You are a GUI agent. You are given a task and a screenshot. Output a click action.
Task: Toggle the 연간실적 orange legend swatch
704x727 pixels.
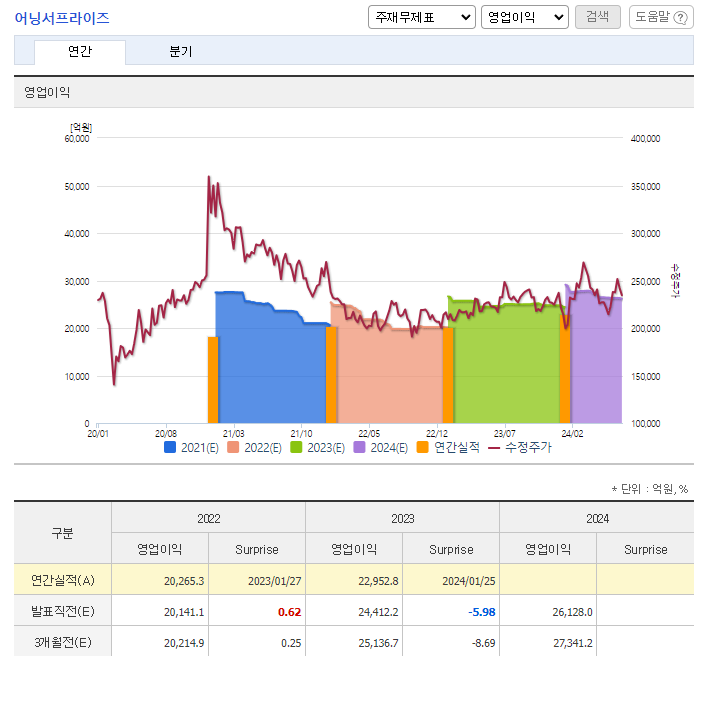pyautogui.click(x=422, y=447)
